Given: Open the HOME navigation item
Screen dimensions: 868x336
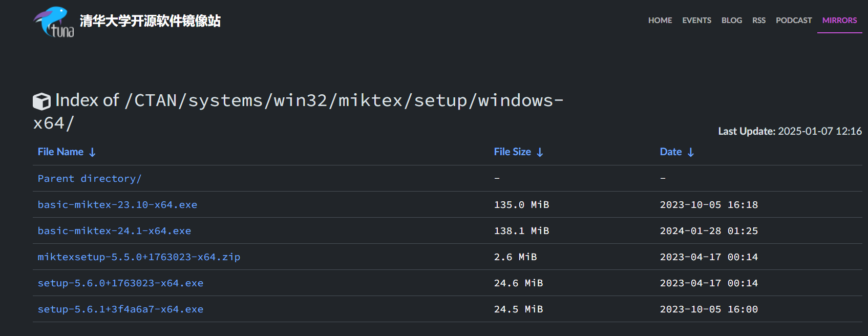Looking at the screenshot, I should [x=660, y=20].
